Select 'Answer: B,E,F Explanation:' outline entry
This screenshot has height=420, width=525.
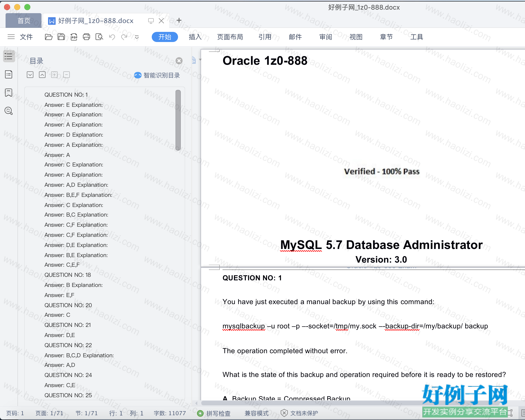click(x=78, y=195)
